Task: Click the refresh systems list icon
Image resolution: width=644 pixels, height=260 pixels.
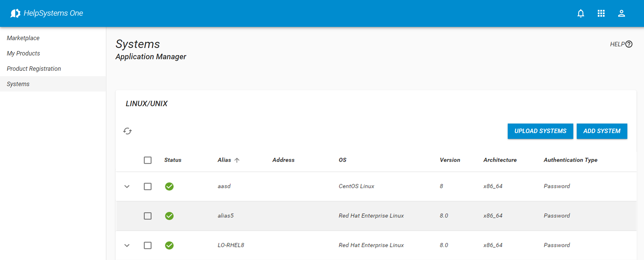Action: 127,131
